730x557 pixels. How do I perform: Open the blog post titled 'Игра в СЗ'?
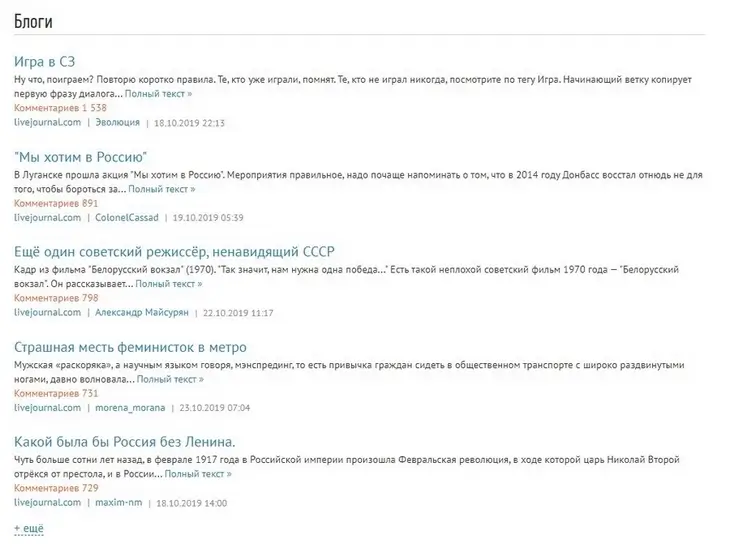44,61
